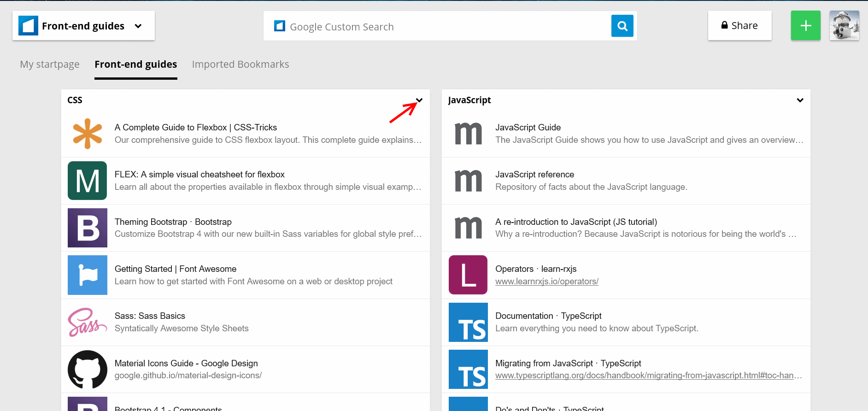Open Documentation TypeScript bookmark
This screenshot has width=868, height=411.
(548, 316)
